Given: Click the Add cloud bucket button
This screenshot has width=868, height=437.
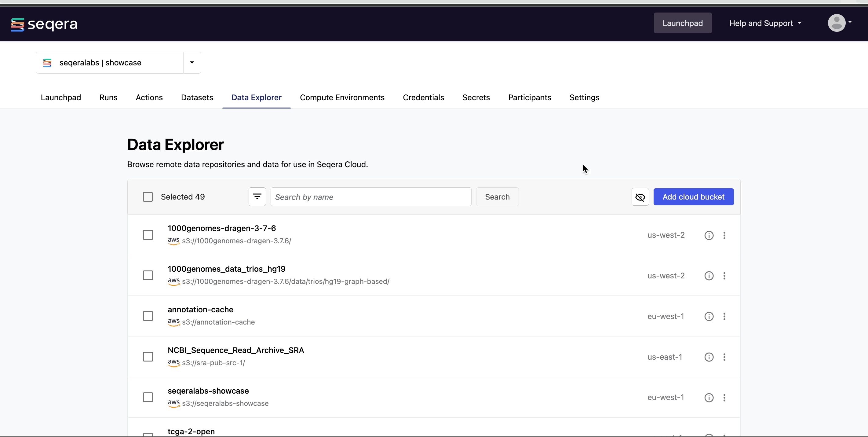Looking at the screenshot, I should click(693, 197).
